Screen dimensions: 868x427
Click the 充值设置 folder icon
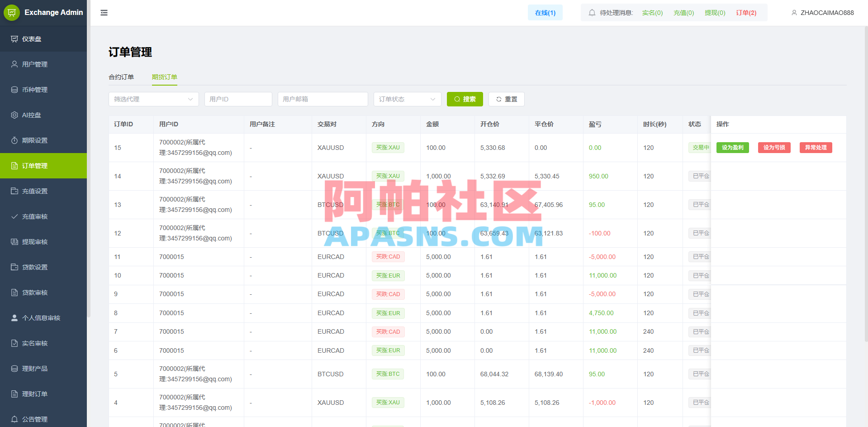(14, 191)
